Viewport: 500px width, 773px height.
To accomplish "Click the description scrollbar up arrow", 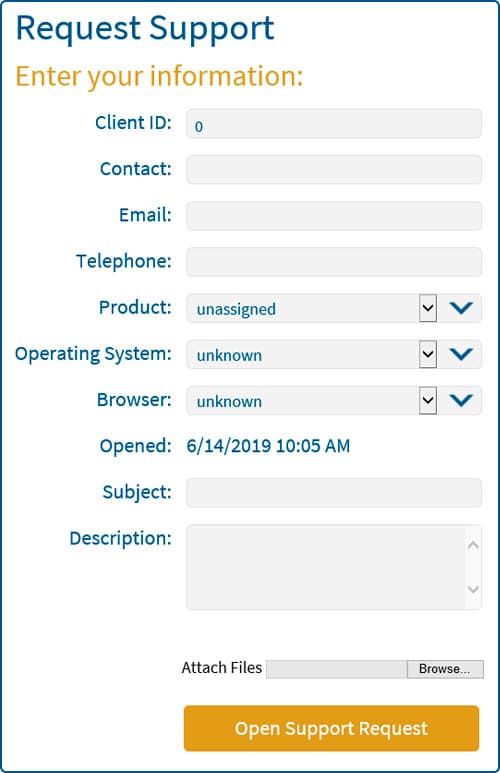I will pos(473,545).
